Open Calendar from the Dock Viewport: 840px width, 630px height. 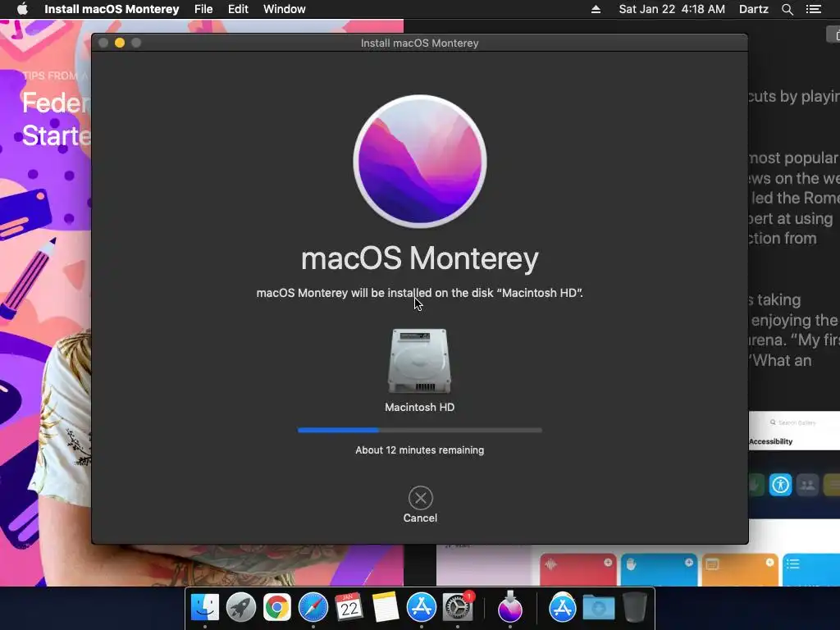pos(349,608)
